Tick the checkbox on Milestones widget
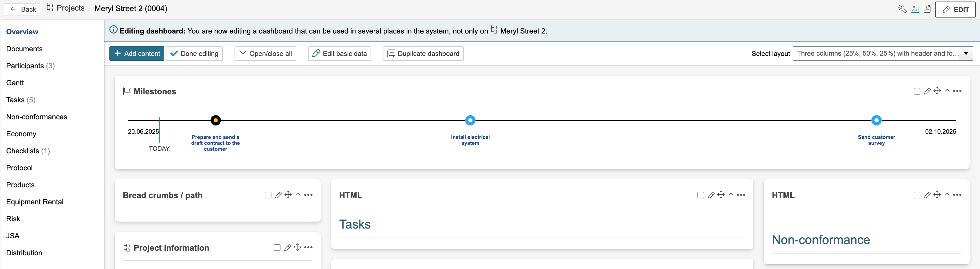980x269 pixels. point(917,91)
